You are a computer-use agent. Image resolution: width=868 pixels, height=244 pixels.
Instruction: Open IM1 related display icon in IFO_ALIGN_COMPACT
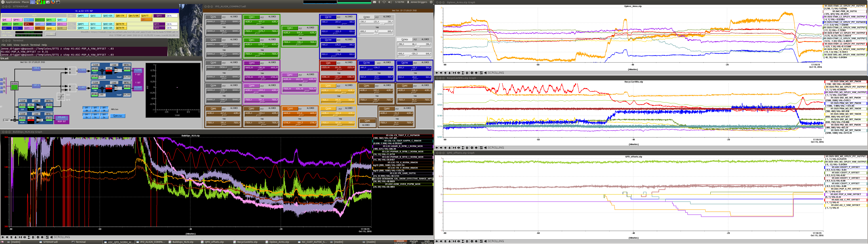[x=214, y=17]
